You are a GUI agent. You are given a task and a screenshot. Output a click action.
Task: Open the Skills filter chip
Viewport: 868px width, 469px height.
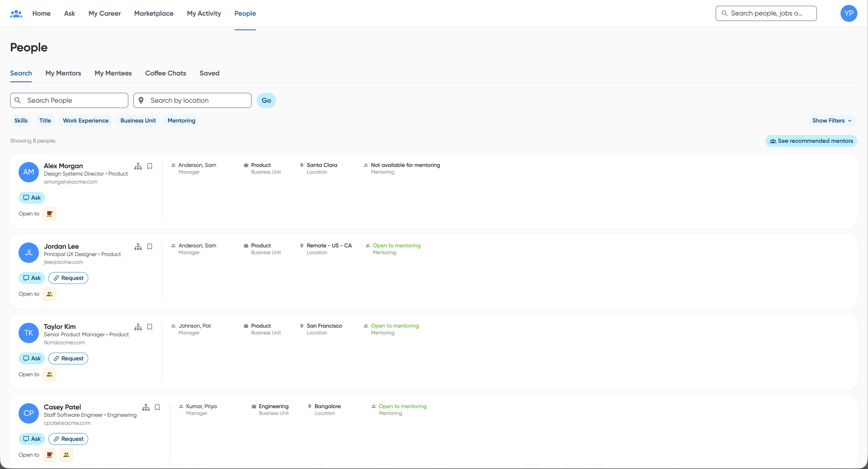[21, 121]
